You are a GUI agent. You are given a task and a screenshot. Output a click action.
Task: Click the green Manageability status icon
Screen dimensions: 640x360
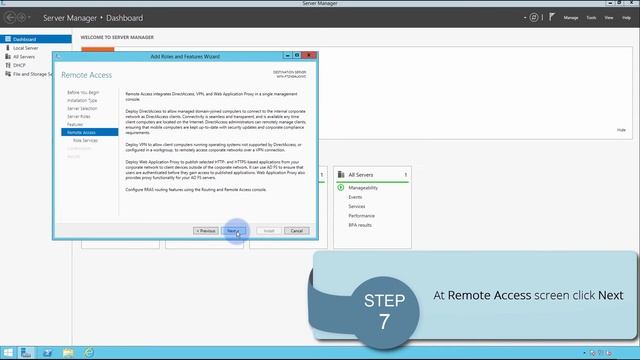coord(341,188)
